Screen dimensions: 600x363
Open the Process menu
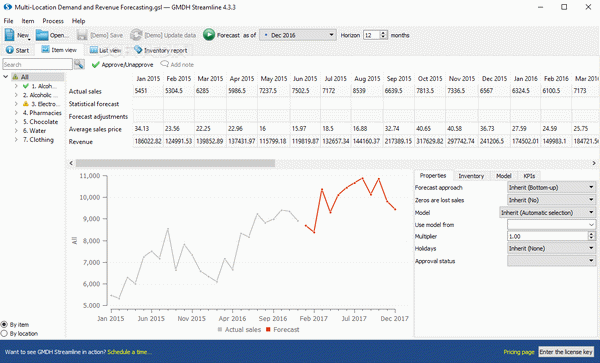click(53, 21)
